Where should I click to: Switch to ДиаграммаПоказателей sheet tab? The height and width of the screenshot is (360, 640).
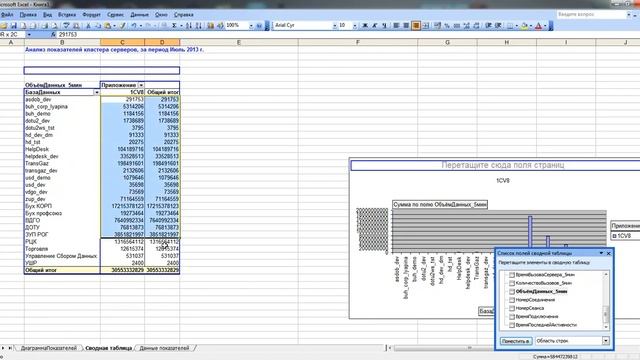[49, 348]
